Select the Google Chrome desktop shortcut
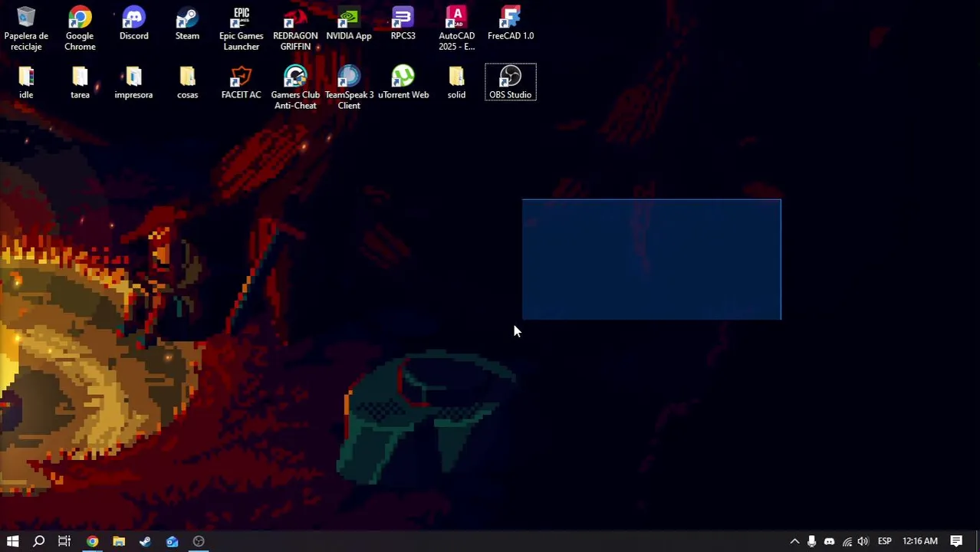Image resolution: width=980 pixels, height=552 pixels. tap(80, 29)
